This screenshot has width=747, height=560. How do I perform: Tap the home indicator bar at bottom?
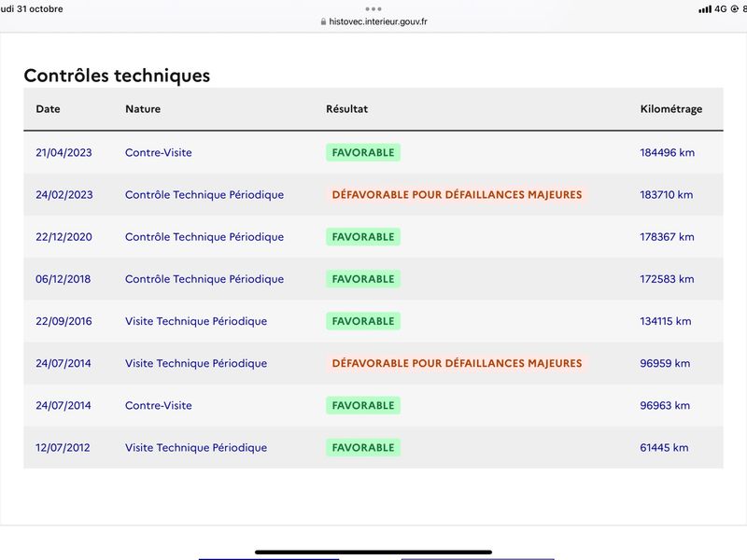373,552
